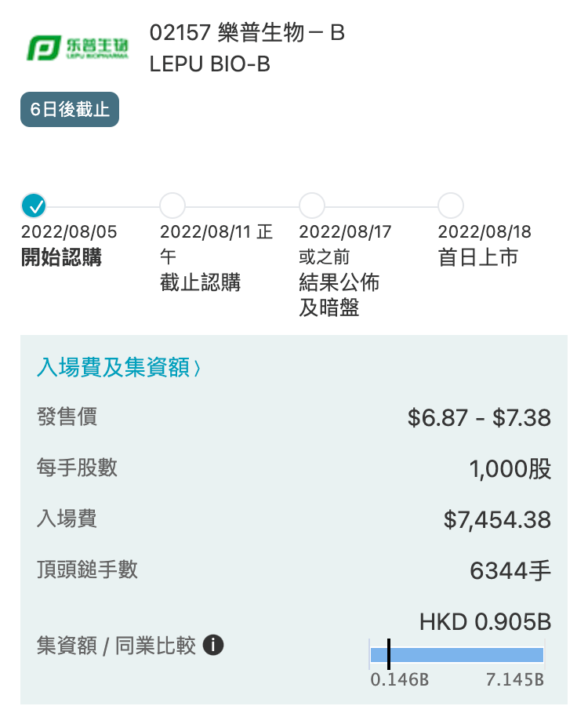
Task: Click the info icon beside 集資額 / 同業比較
Action: click(213, 646)
